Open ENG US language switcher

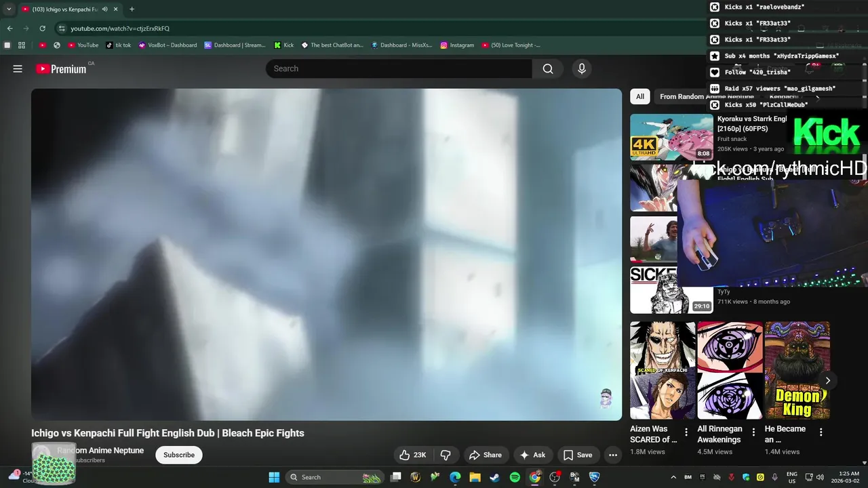click(x=792, y=477)
